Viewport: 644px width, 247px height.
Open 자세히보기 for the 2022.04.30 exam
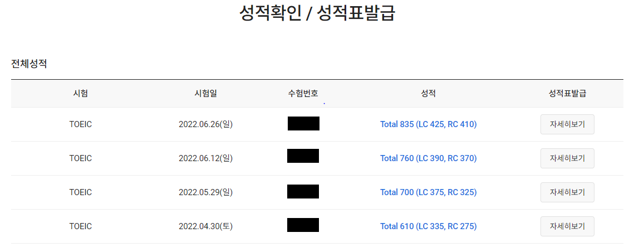567,226
